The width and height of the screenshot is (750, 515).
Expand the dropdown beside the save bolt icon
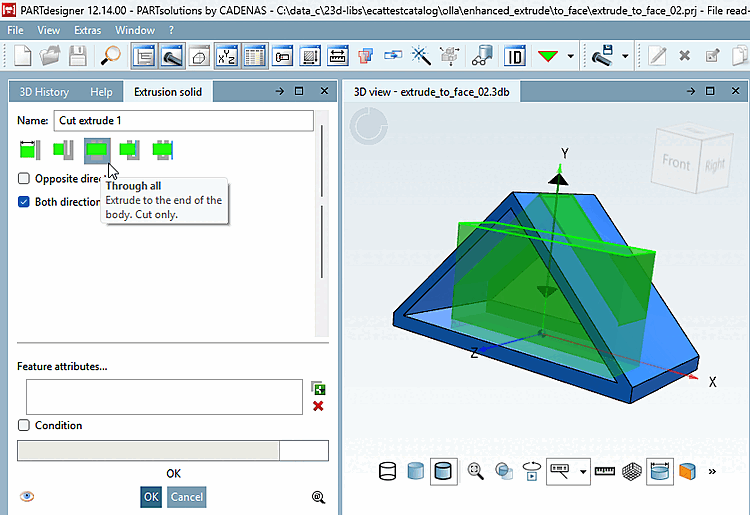coord(625,56)
